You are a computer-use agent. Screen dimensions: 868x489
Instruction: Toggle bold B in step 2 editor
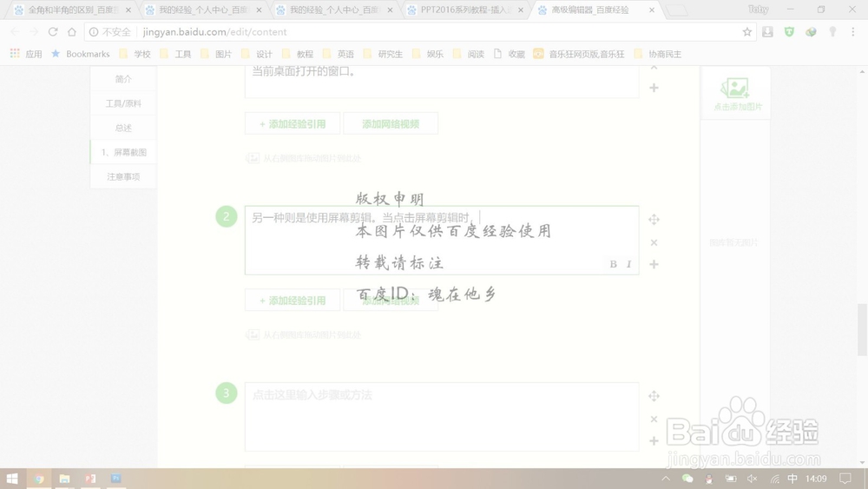614,264
